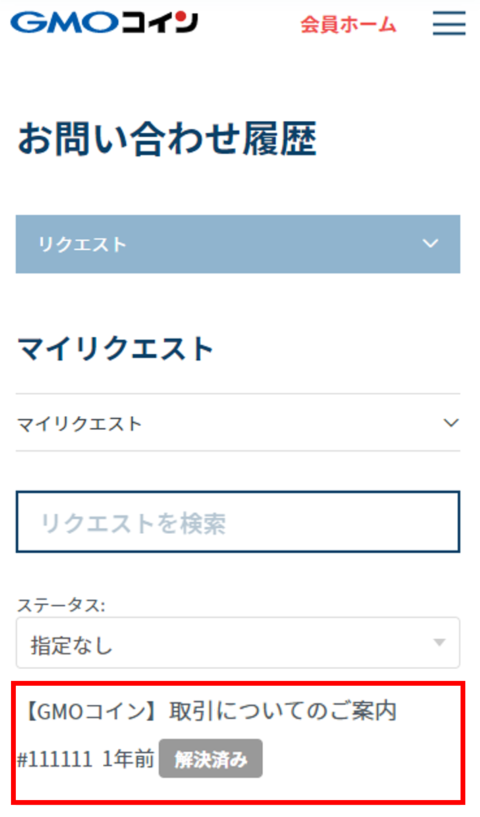Click the 1年前 timestamp
The width and height of the screenshot is (480, 817).
pos(128,759)
